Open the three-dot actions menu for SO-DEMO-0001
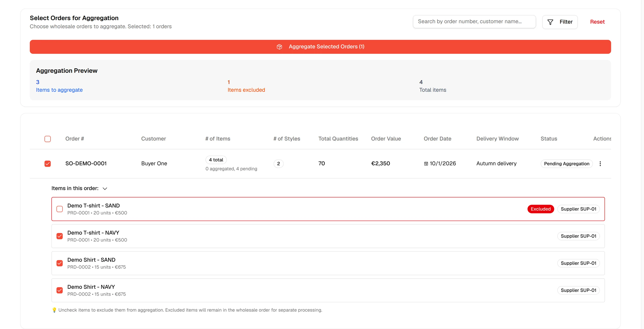The image size is (644, 329). click(600, 163)
